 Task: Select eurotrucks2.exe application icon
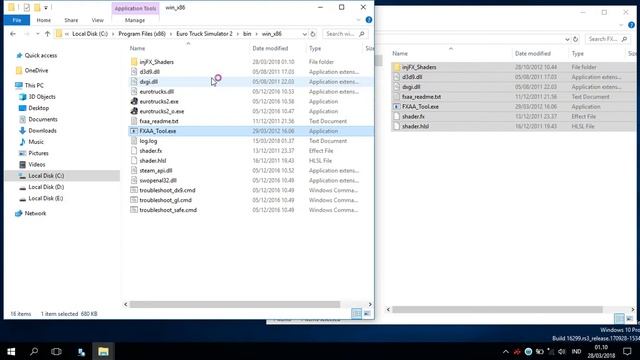tap(134, 101)
